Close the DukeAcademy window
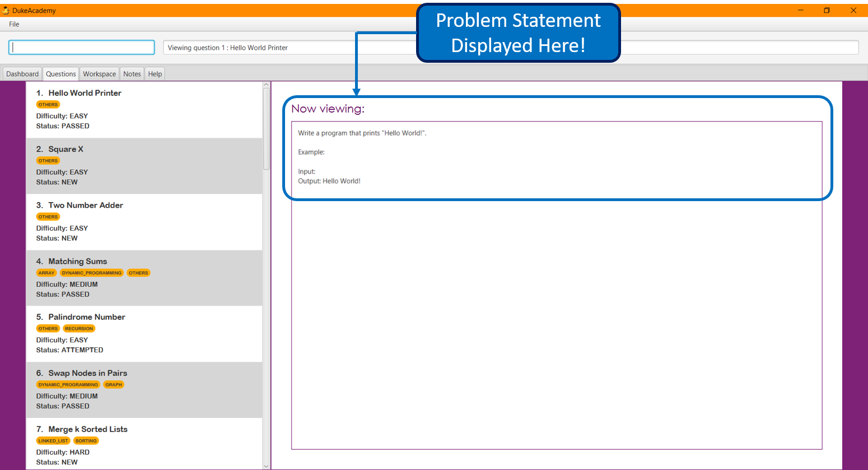This screenshot has height=470, width=868. [853, 10]
